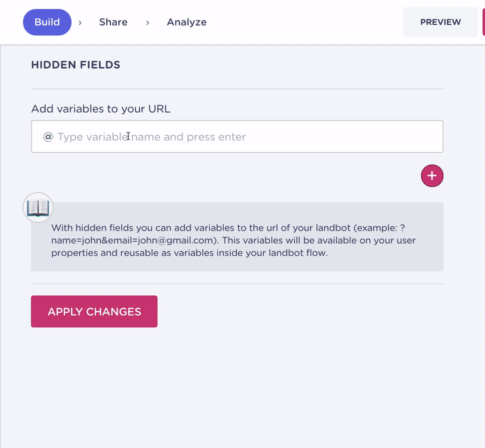Viewport: 485px width, 448px height.
Task: Click the hidden fields explanation text box
Action: click(237, 236)
